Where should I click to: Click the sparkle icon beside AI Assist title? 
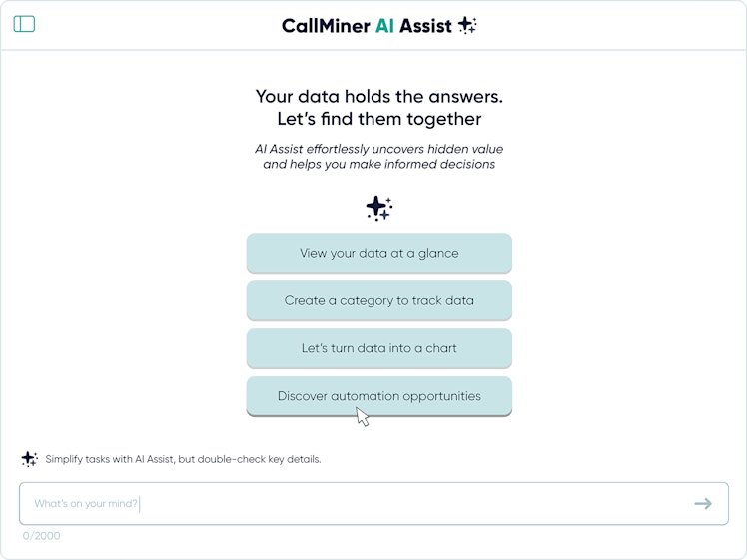(x=467, y=26)
